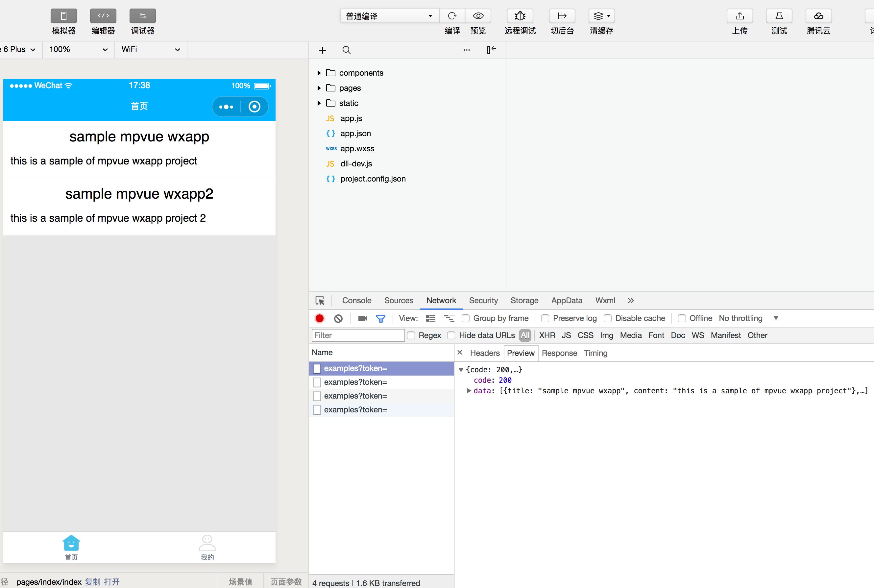Click the compile refresh icon
874x588 pixels.
pyautogui.click(x=452, y=16)
